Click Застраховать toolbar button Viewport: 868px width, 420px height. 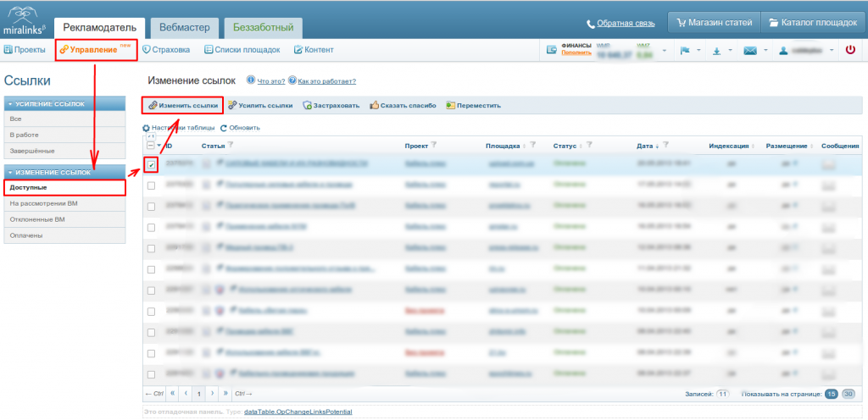coord(331,105)
